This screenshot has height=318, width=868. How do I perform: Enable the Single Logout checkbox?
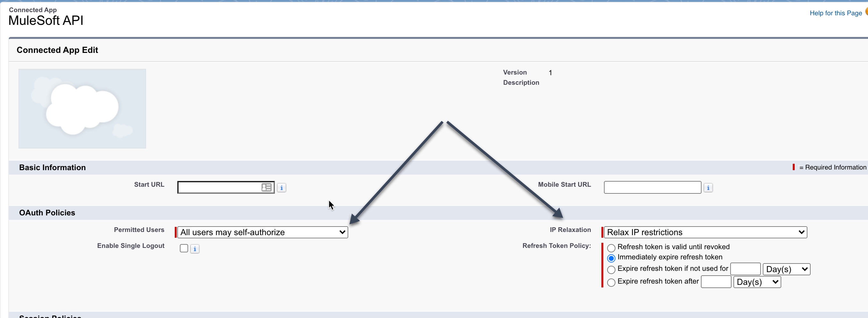coord(184,248)
